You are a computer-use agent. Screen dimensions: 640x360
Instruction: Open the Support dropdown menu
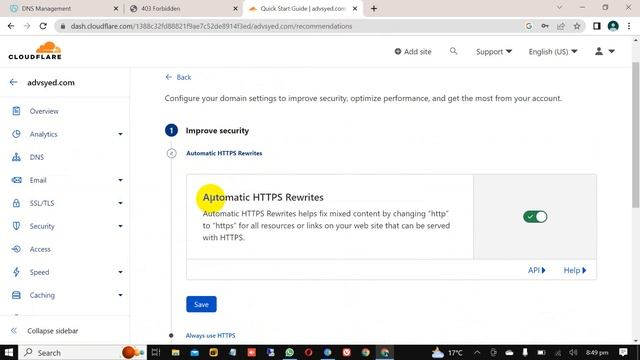tap(494, 51)
